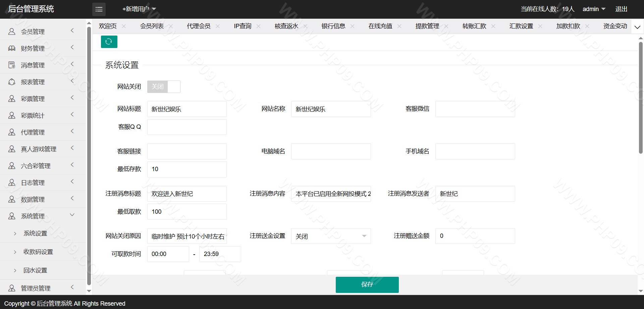Viewport: 644px width, 309px height.
Task: Close the 会员列表 tab
Action: pyautogui.click(x=171, y=26)
